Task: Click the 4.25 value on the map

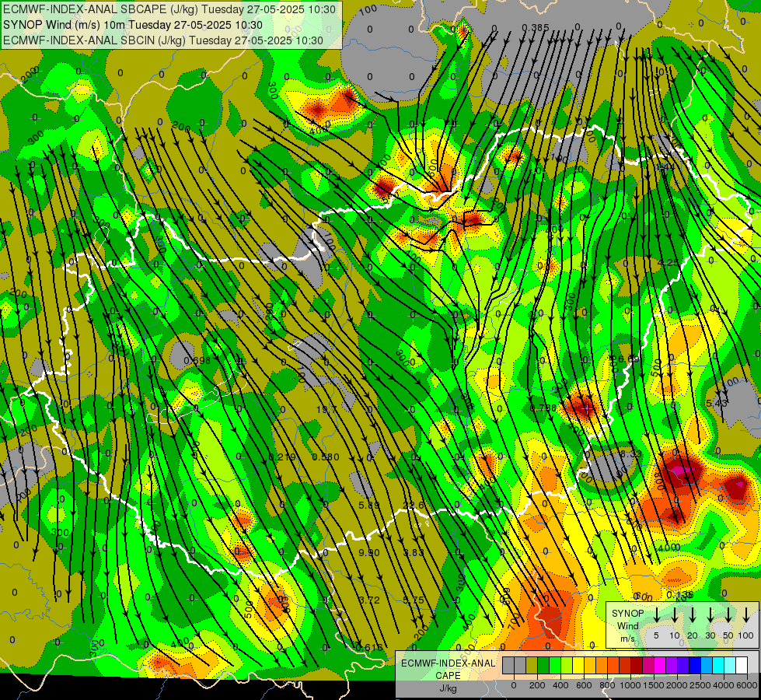Action: pos(668,263)
